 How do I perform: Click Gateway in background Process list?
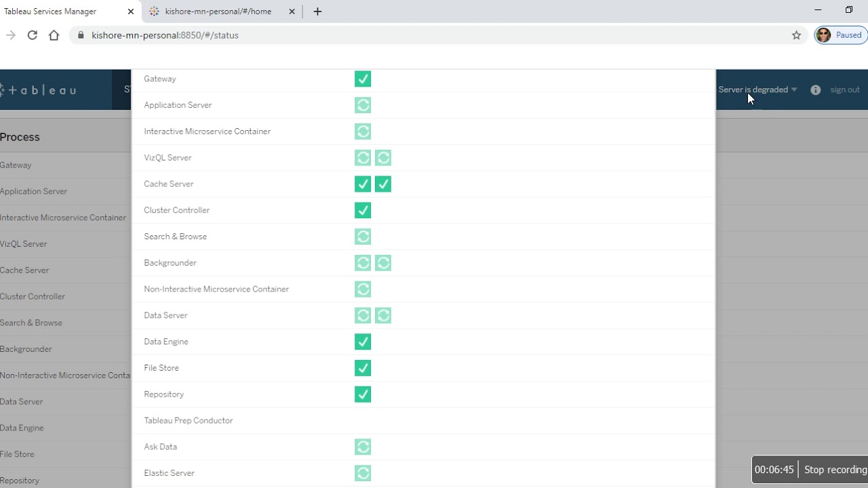point(16,165)
